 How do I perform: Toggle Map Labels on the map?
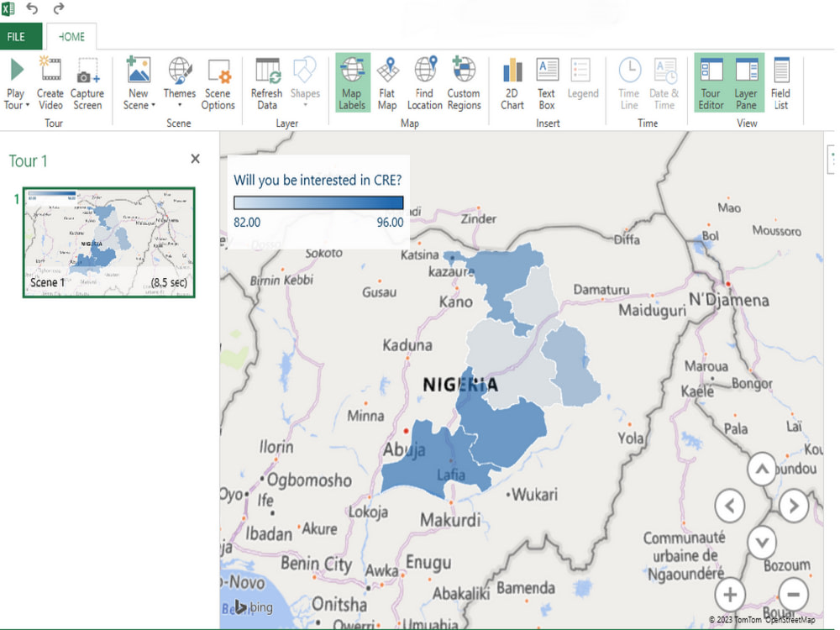(352, 81)
